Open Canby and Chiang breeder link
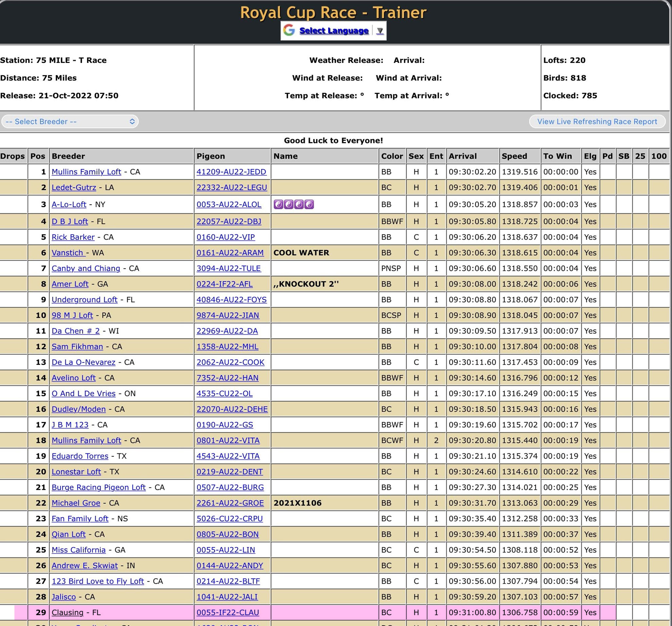The width and height of the screenshot is (672, 626). click(86, 268)
